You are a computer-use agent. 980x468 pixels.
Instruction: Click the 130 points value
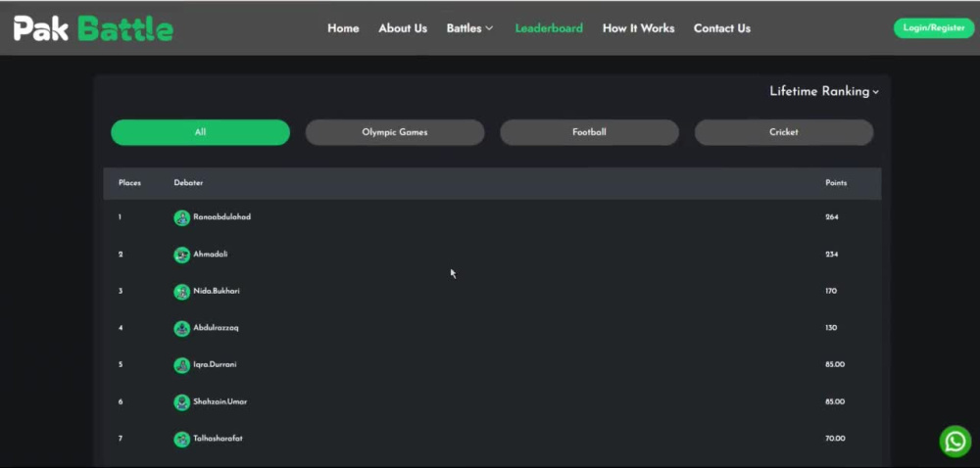(831, 328)
